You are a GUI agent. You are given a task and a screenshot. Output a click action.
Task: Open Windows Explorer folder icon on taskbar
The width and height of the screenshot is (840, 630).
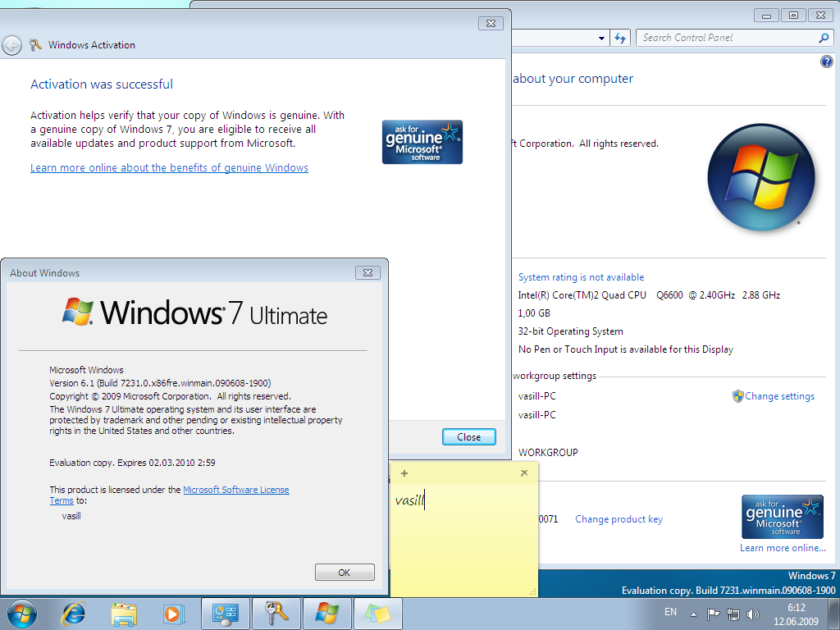[124, 614]
